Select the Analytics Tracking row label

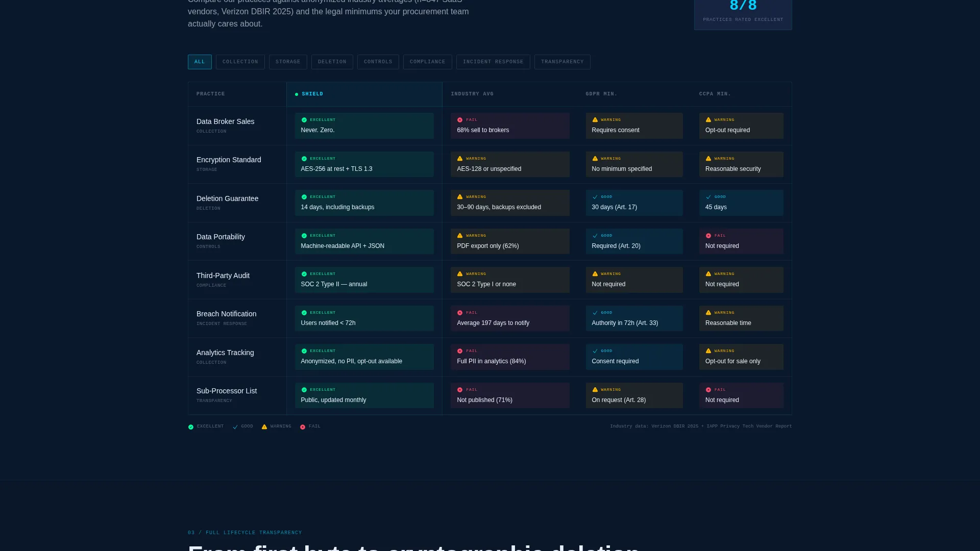click(x=225, y=353)
